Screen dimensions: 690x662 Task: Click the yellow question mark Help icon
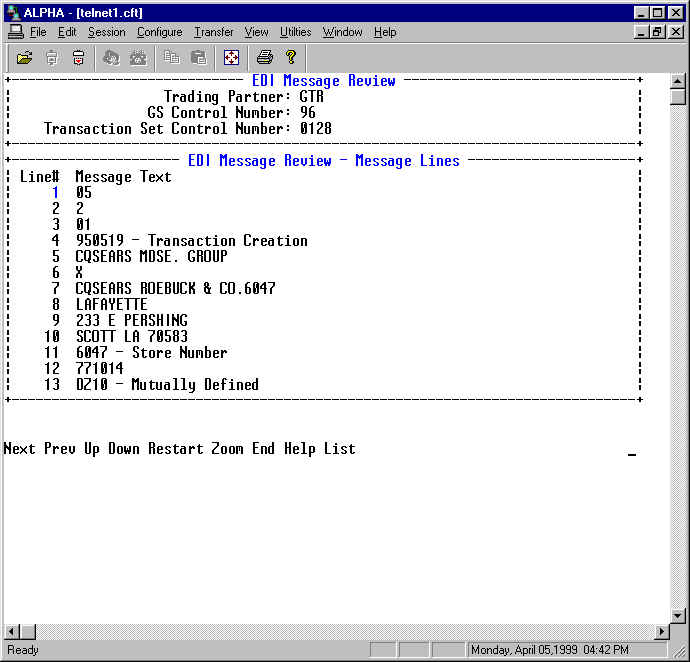coord(291,58)
